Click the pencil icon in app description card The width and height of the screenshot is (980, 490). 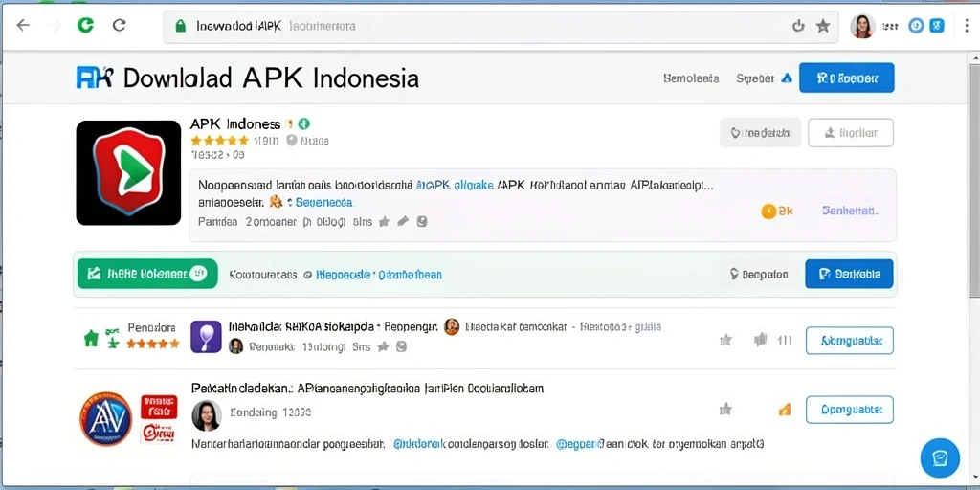[x=404, y=221]
